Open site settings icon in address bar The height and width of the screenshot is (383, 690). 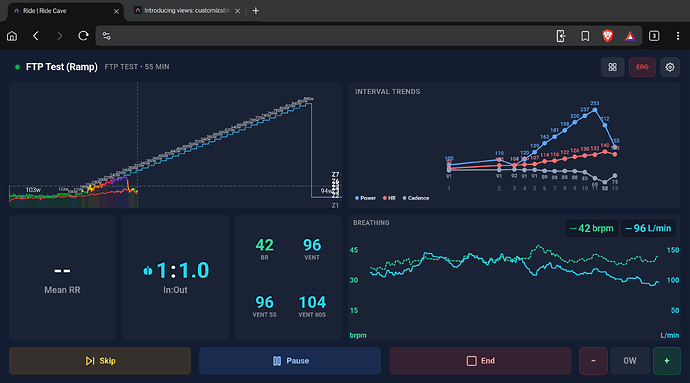pos(106,36)
